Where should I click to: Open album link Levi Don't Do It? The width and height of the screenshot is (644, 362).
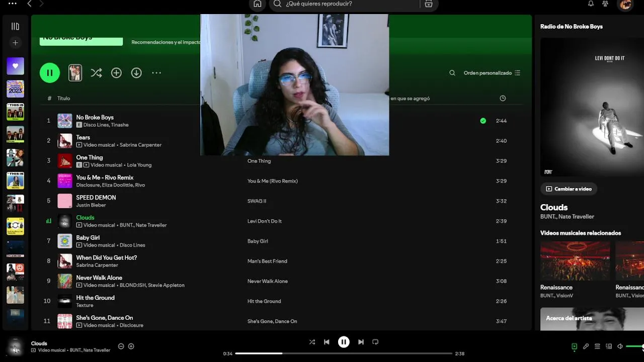click(x=265, y=221)
